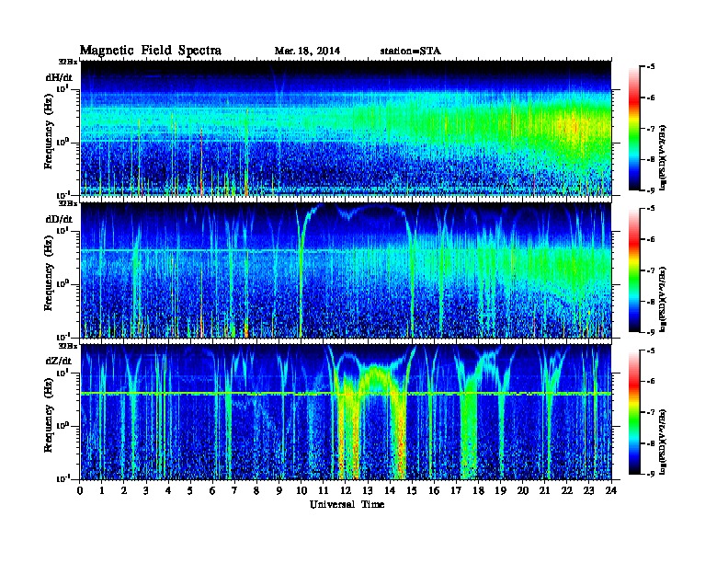Click the '22' hour tick label
This screenshot has width=728, height=563.
(567, 490)
